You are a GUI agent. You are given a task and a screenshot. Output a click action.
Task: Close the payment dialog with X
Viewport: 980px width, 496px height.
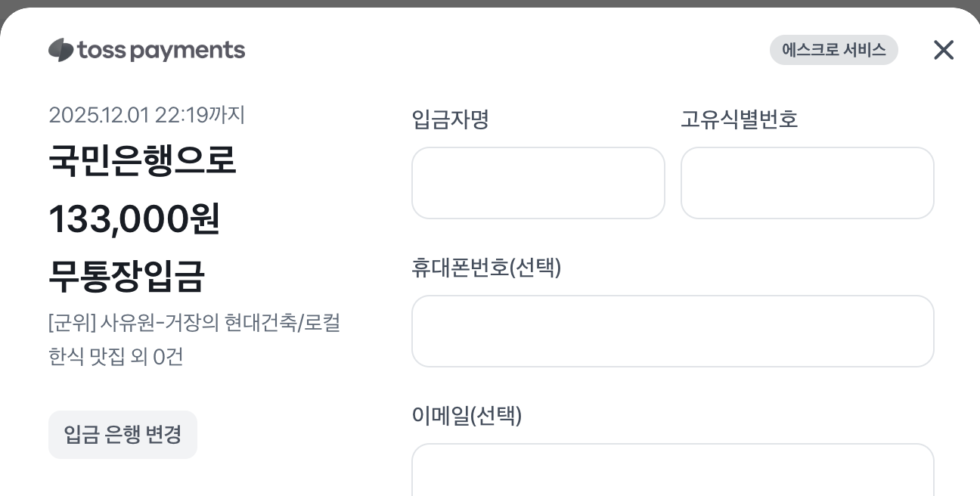(x=943, y=50)
